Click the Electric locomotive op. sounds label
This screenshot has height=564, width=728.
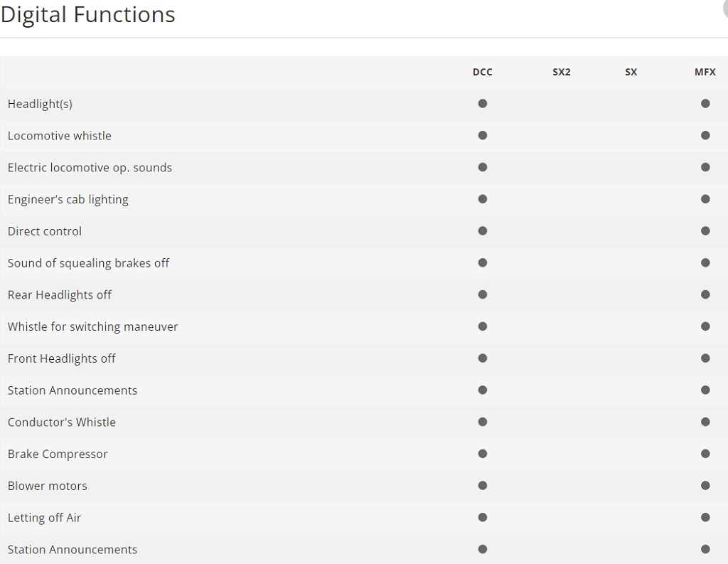[x=90, y=168]
